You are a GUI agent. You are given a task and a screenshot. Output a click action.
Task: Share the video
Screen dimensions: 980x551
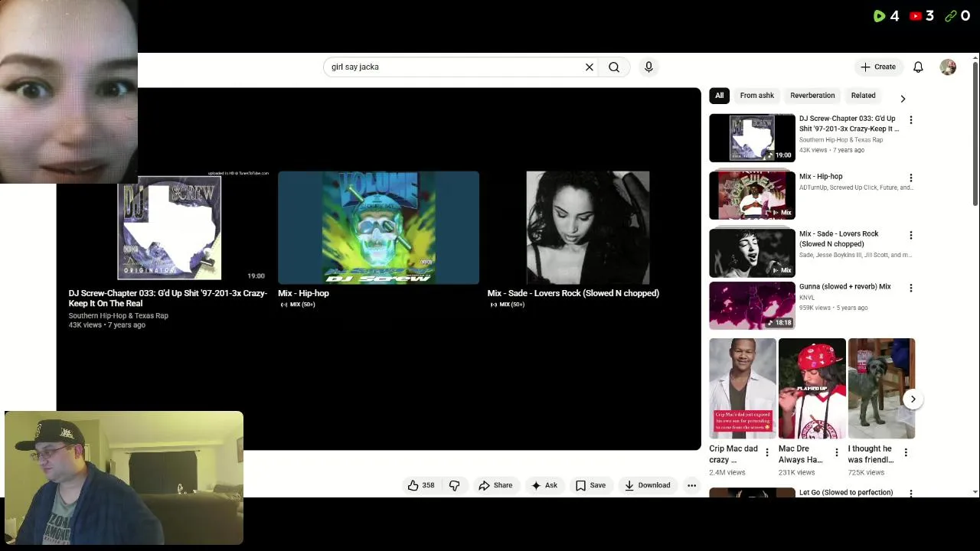click(495, 485)
